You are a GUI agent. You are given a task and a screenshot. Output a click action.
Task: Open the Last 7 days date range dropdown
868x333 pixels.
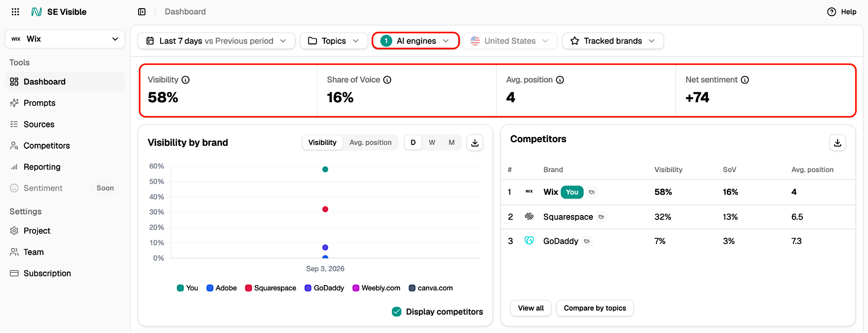(216, 41)
